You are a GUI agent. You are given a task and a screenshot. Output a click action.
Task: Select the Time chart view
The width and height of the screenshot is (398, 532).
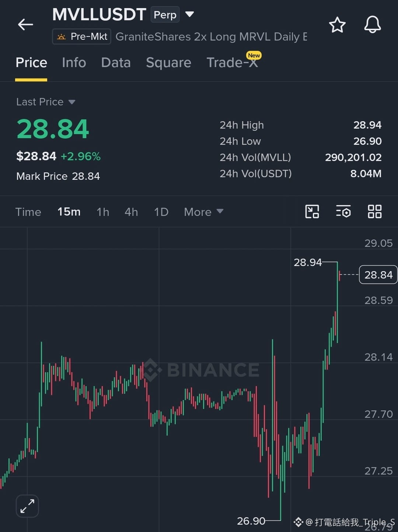tap(28, 212)
